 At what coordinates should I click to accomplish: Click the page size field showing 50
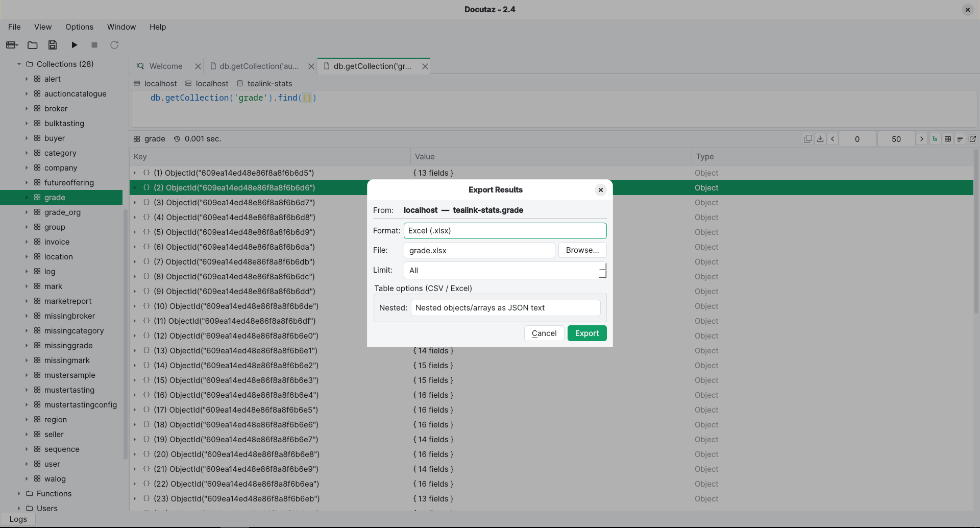[896, 139]
